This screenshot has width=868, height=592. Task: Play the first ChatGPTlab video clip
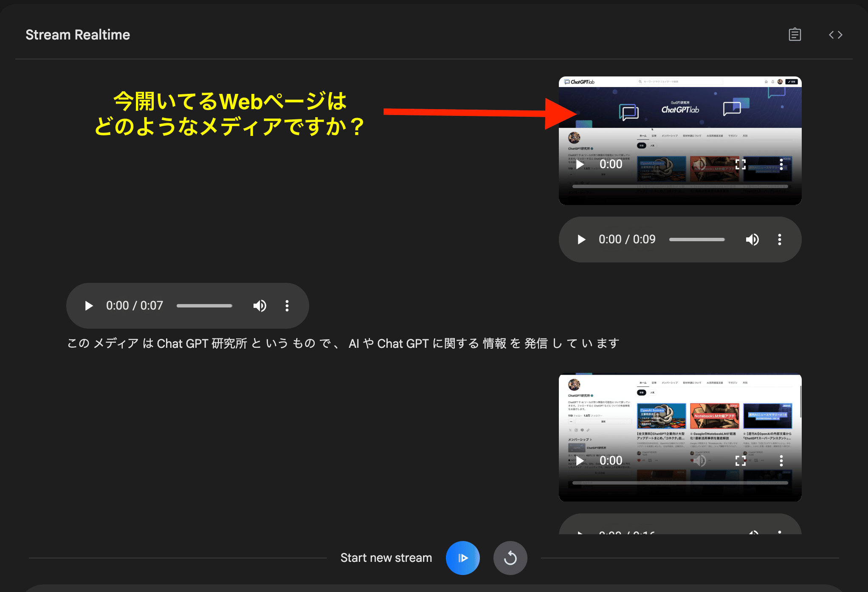click(x=580, y=164)
